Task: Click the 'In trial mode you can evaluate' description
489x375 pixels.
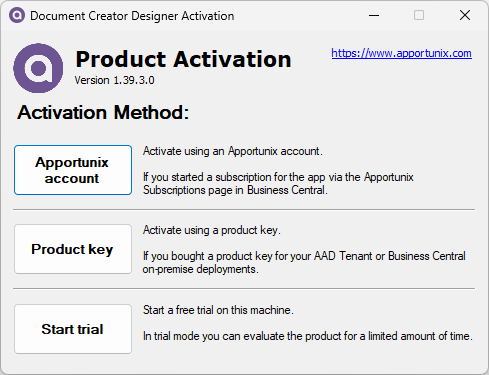Action: click(308, 336)
